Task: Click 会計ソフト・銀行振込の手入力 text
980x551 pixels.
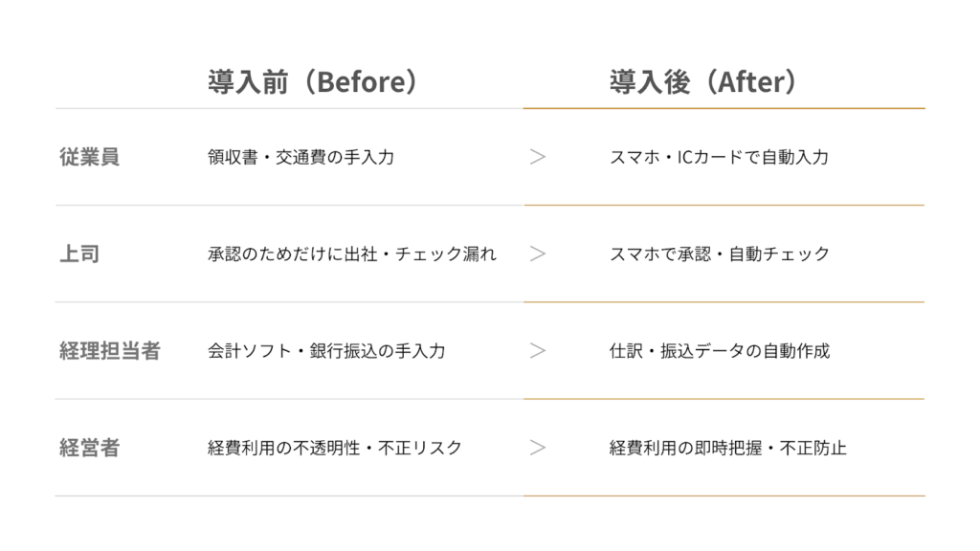Action: click(x=326, y=351)
